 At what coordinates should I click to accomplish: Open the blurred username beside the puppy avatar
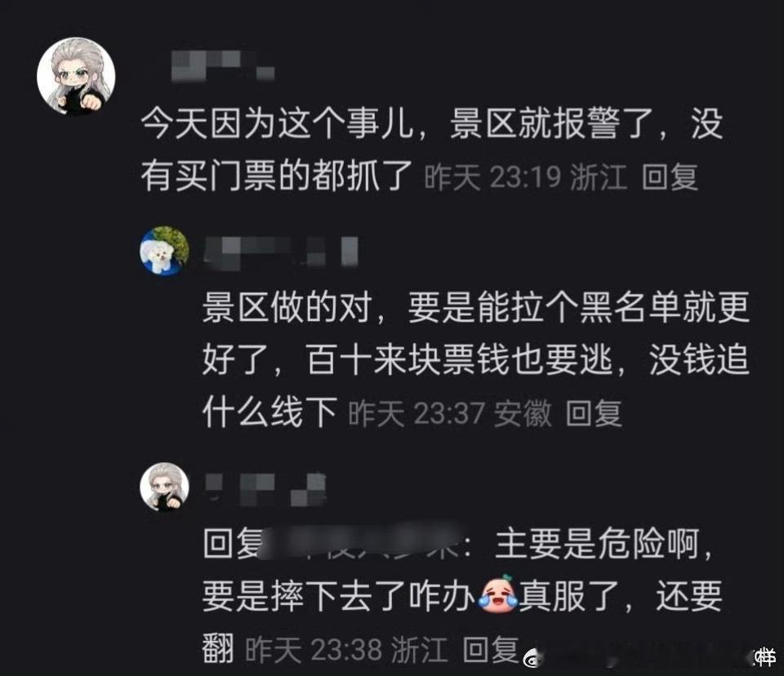(282, 251)
